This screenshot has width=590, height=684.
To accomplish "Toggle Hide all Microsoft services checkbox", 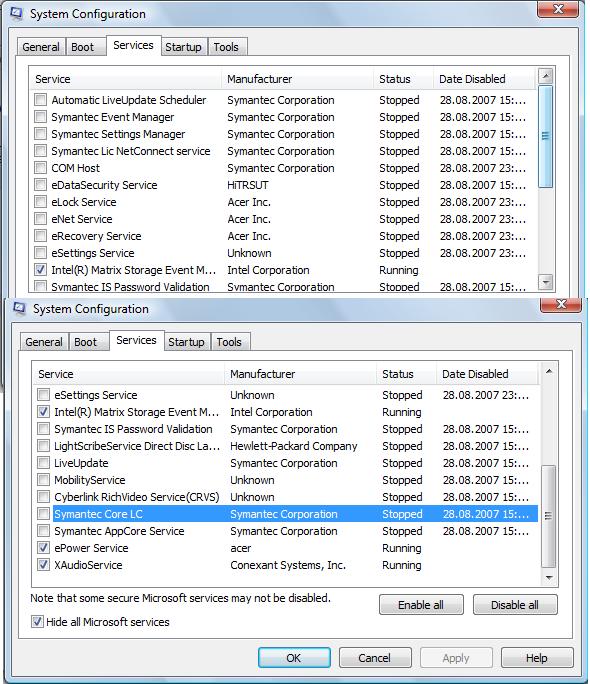I will 38,621.
